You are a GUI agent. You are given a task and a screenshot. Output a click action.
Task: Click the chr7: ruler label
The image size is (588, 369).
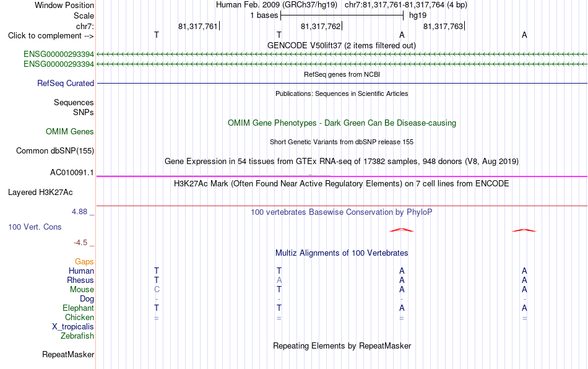tap(85, 26)
